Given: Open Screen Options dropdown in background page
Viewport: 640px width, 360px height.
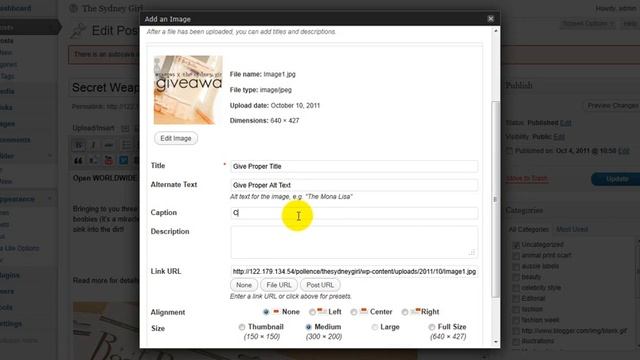Looking at the screenshot, I should tap(588, 24).
